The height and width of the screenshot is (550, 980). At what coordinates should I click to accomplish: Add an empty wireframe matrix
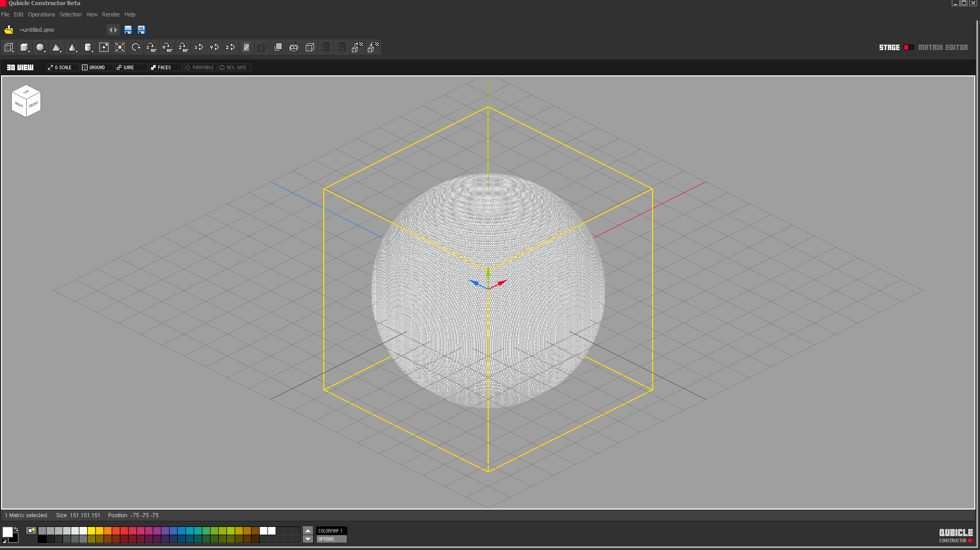[x=9, y=48]
